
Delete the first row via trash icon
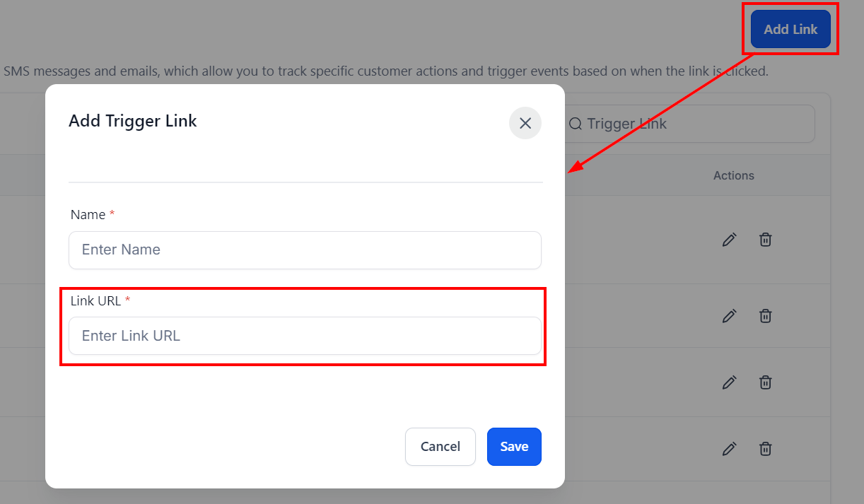point(765,240)
